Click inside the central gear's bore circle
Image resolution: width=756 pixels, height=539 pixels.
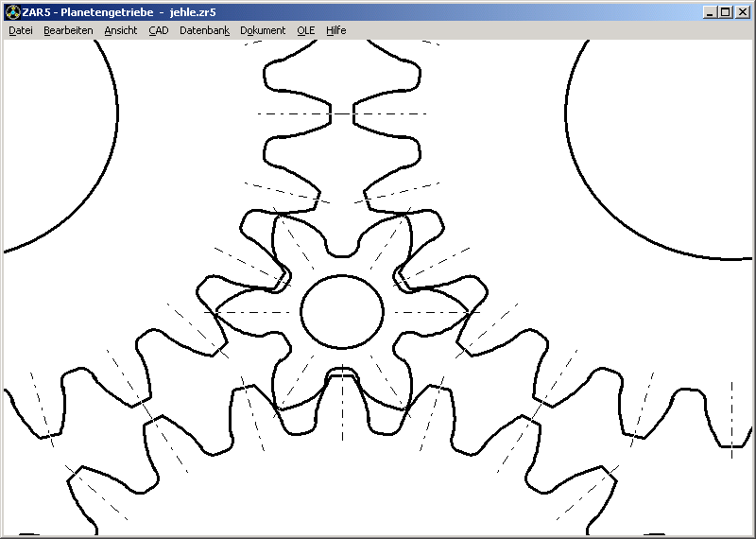(342, 311)
